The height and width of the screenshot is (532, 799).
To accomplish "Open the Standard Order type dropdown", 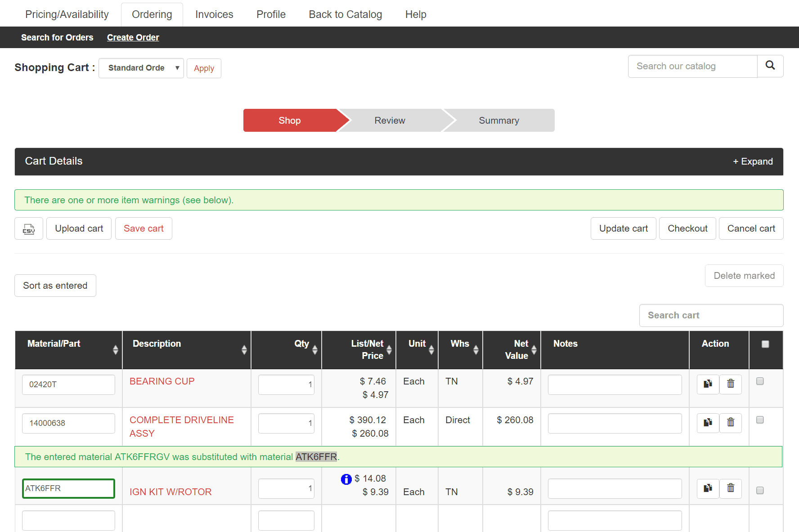I will pyautogui.click(x=141, y=68).
